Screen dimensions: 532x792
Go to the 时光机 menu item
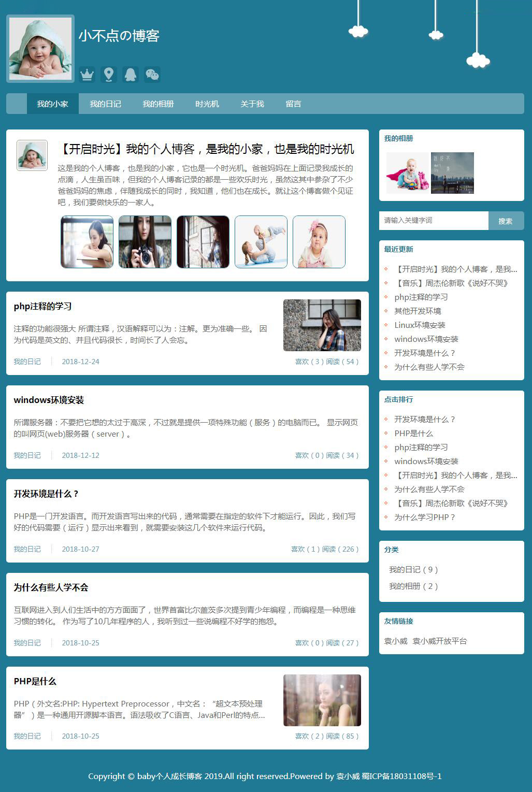[207, 104]
